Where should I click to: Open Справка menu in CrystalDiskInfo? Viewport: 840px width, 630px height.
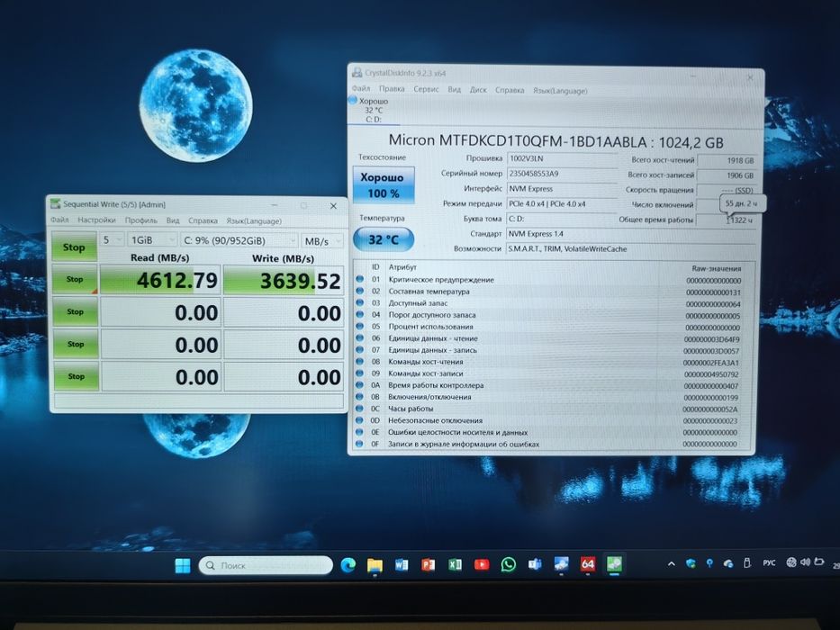[x=510, y=90]
